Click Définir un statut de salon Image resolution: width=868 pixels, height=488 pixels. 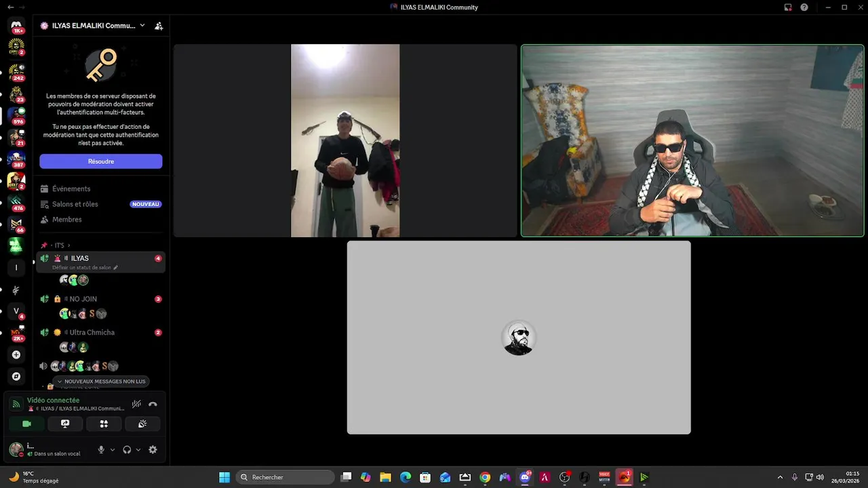click(x=85, y=268)
